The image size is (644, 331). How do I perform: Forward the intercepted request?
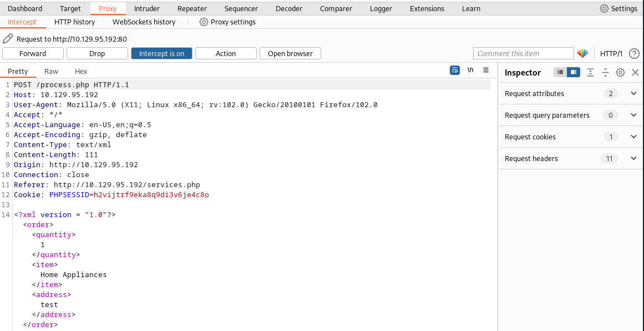33,53
